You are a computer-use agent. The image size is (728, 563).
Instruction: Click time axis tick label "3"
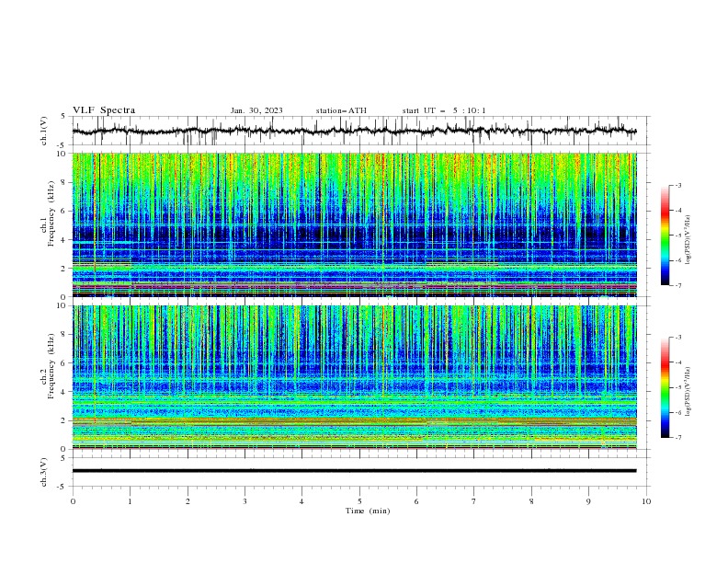pos(245,501)
